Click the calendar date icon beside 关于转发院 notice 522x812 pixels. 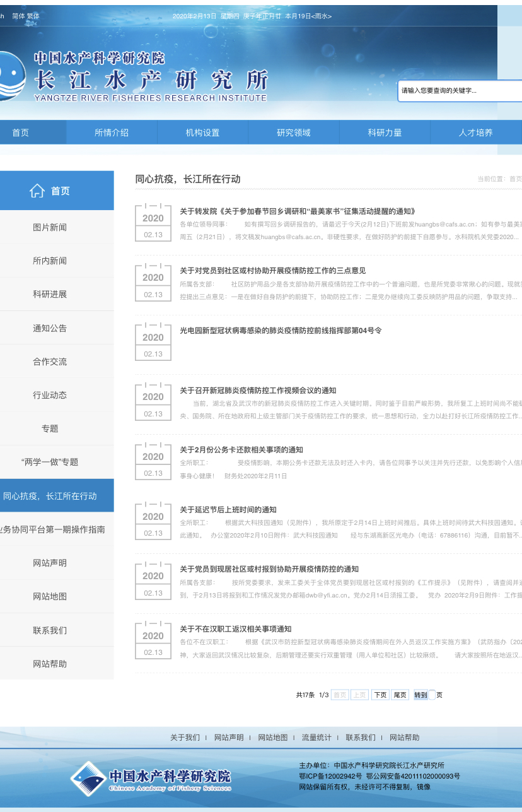tap(153, 222)
